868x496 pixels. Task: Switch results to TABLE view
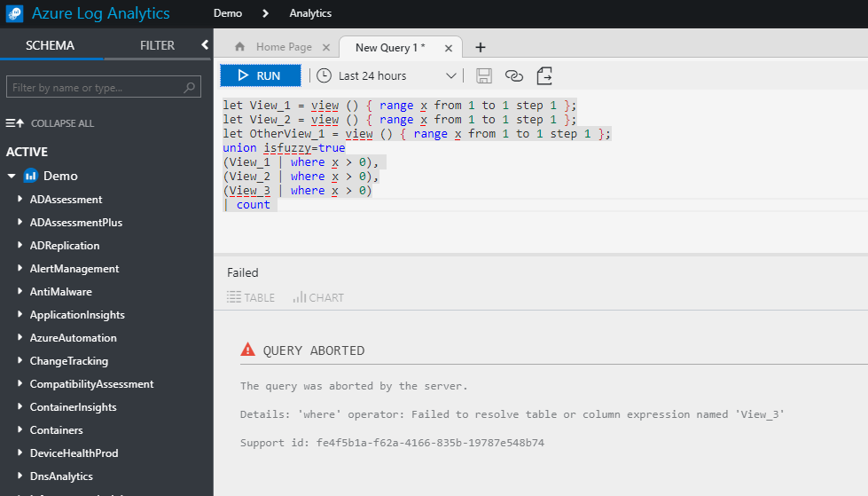251,297
